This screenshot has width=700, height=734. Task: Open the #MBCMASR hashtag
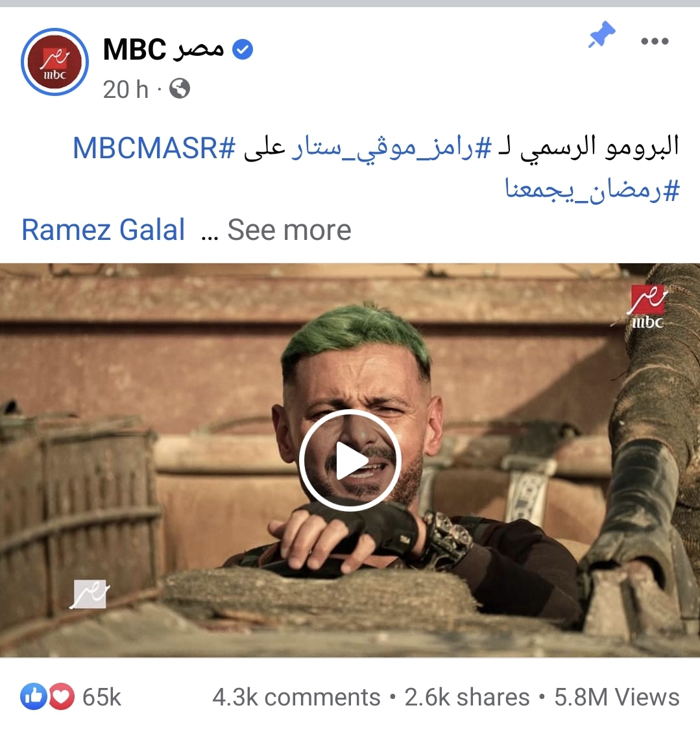click(154, 148)
